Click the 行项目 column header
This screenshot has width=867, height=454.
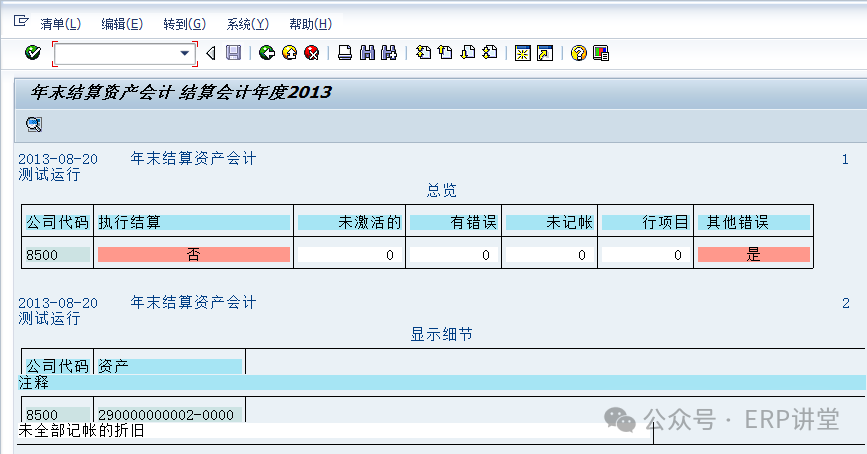point(645,222)
